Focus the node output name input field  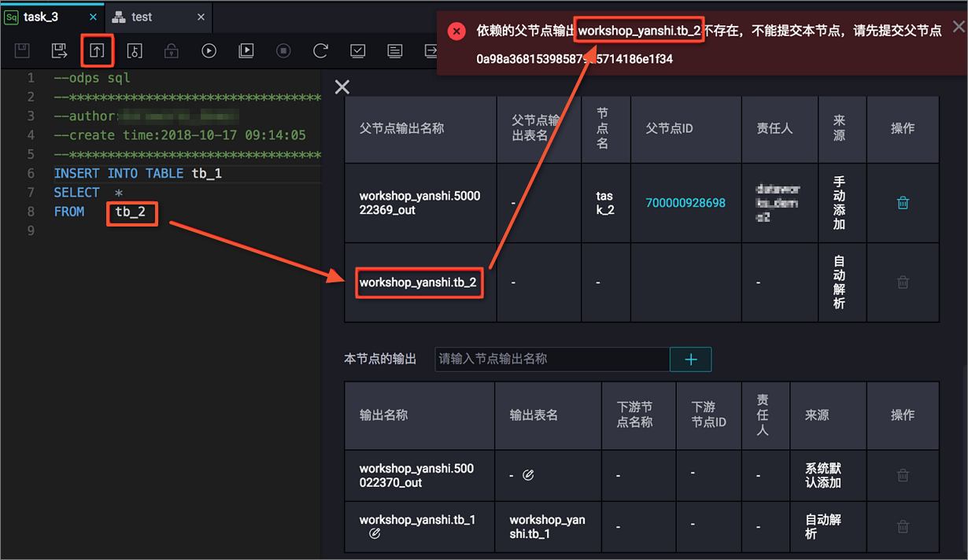pos(552,359)
